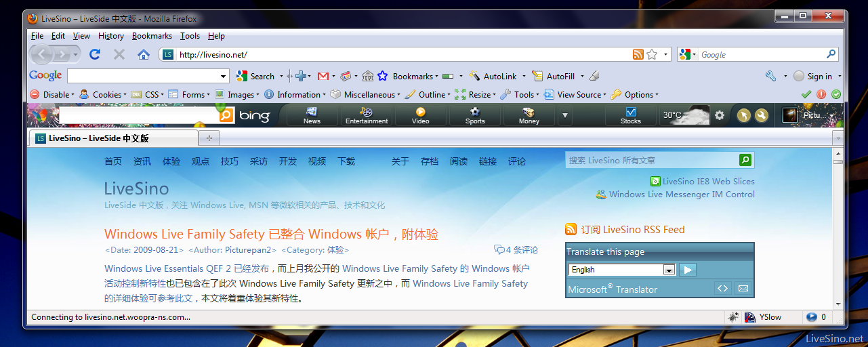
Task: Click the translate play arrow button
Action: 688,269
